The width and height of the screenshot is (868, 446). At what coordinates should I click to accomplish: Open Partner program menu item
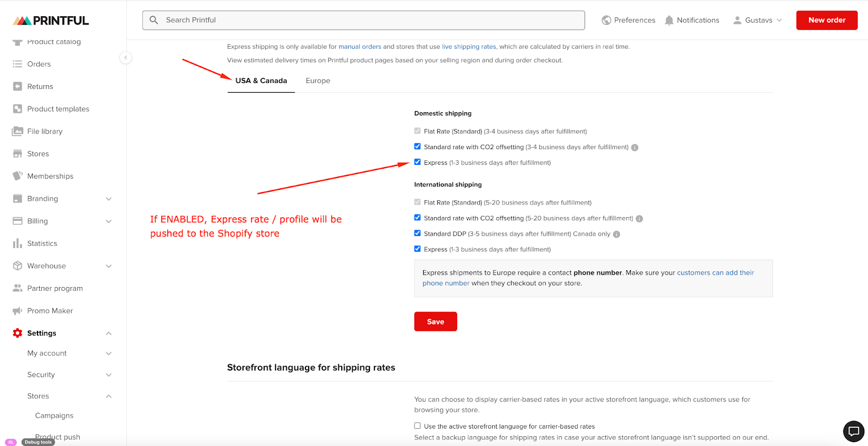tap(55, 288)
